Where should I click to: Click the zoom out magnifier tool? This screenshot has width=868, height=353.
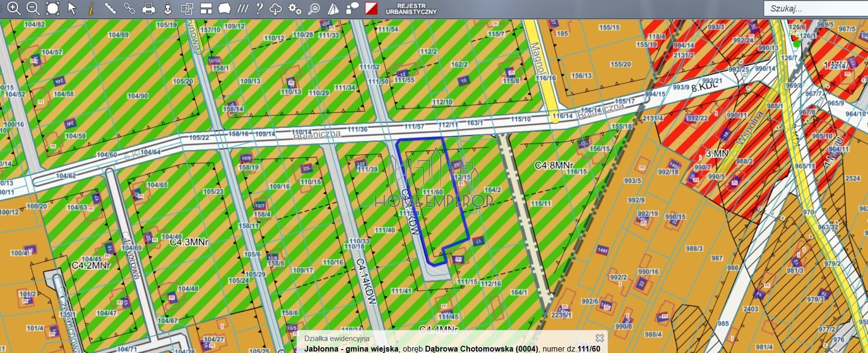33,8
